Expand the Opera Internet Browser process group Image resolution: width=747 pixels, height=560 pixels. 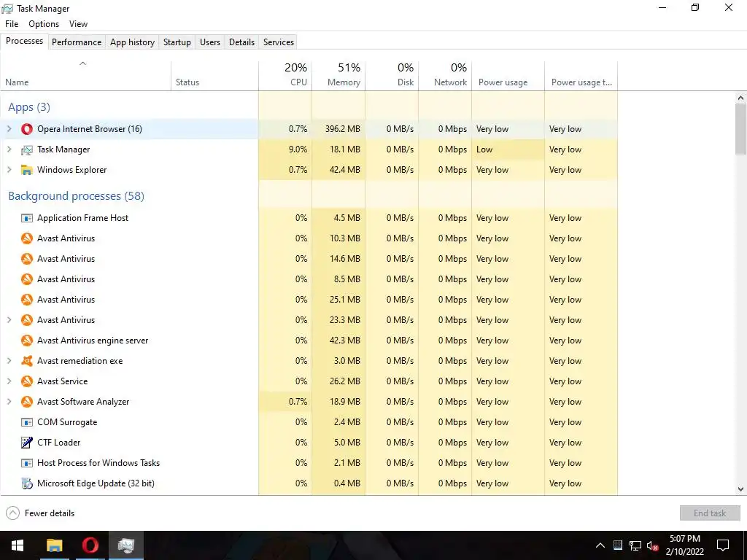click(x=9, y=129)
